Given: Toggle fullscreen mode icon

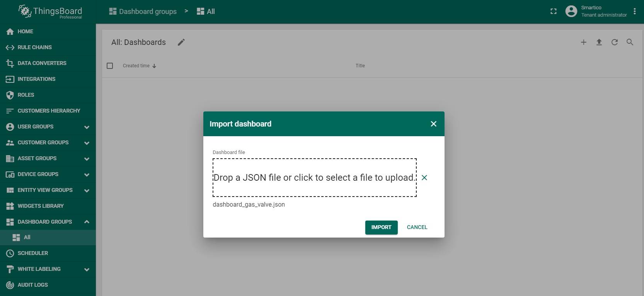Looking at the screenshot, I should [x=553, y=12].
